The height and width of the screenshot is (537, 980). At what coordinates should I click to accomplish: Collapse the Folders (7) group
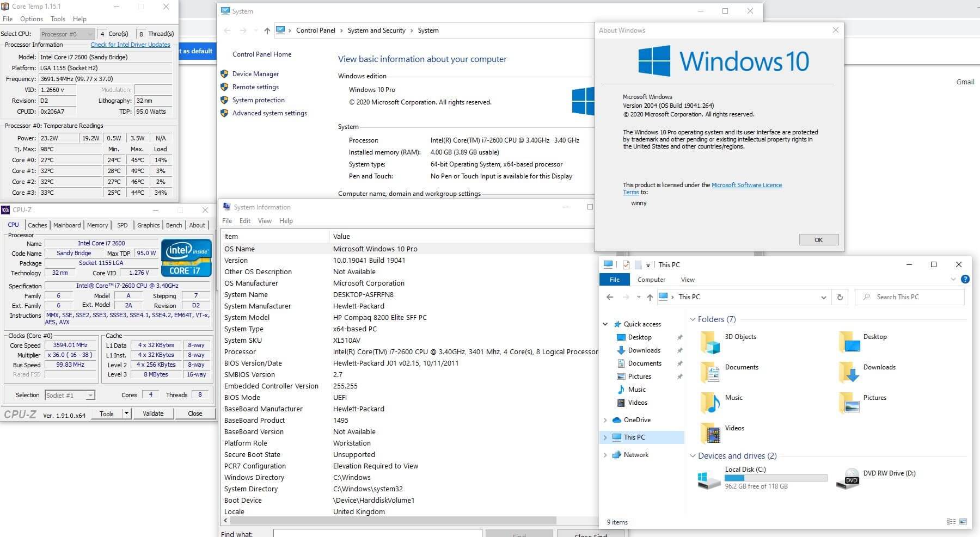coord(693,319)
